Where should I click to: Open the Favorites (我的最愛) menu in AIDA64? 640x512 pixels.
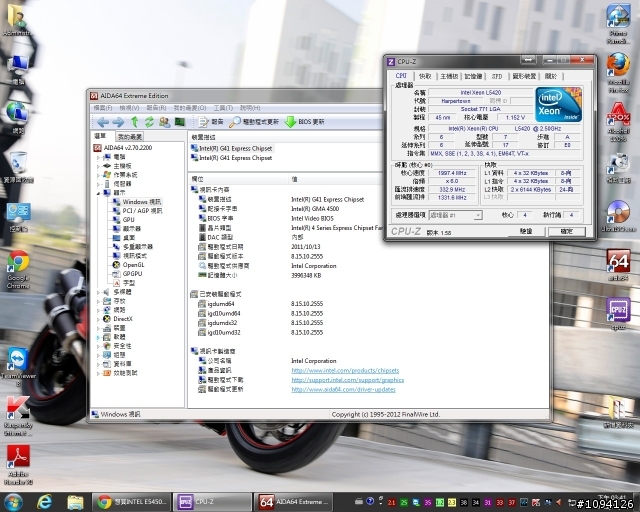(x=190, y=108)
